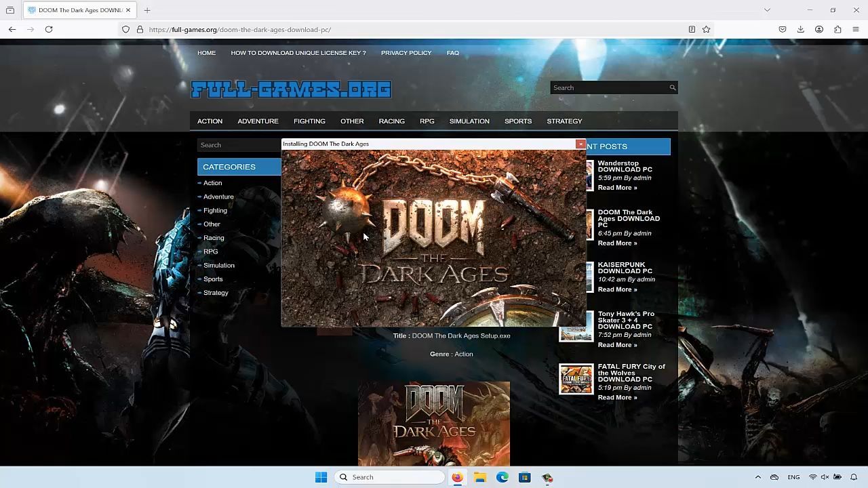The image size is (868, 488).
Task: Open Microsoft Edge from the taskbar
Action: (x=502, y=477)
